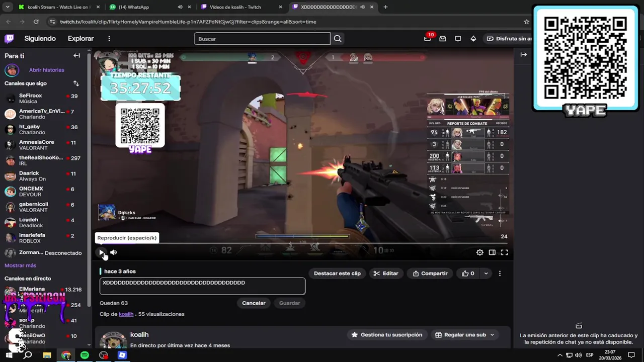Viewport: 644px width, 362px height.
Task: Open Zorman offline channel in sidebar
Action: 43,253
